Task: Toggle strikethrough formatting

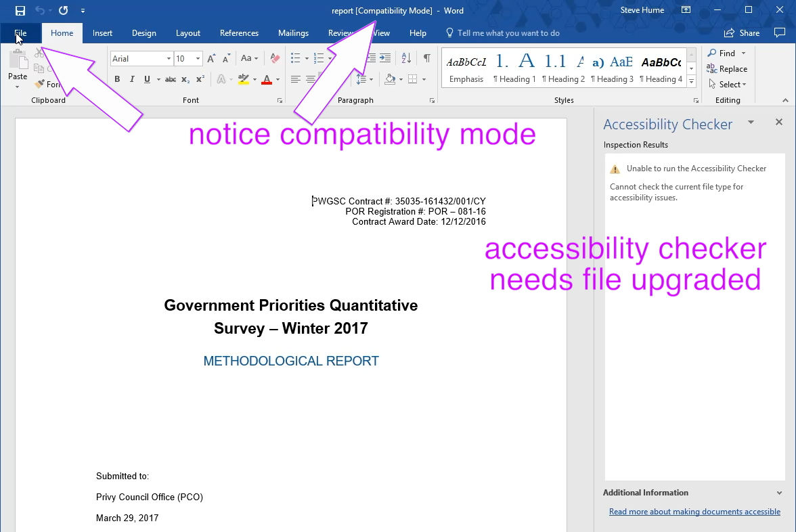Action: pos(171,79)
